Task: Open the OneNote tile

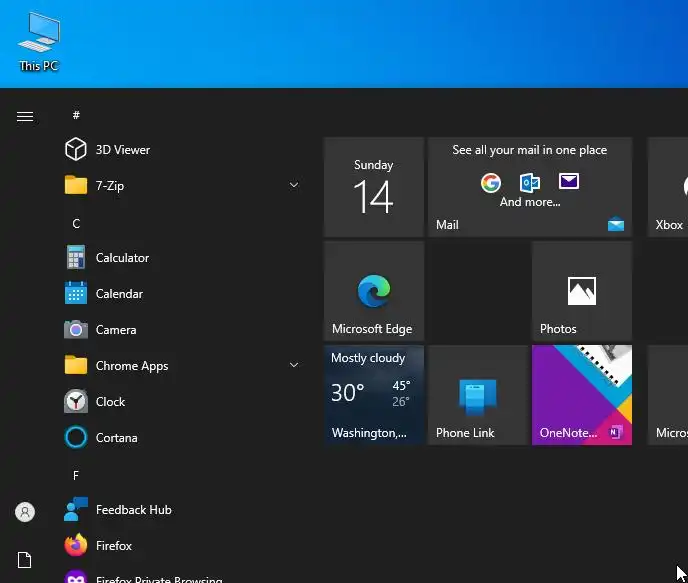Action: (582, 395)
